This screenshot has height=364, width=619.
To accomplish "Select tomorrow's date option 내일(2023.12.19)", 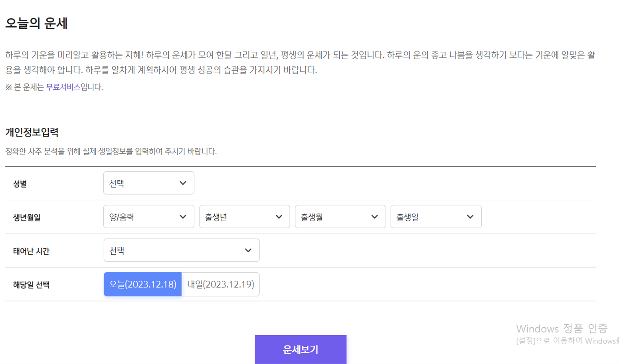I will point(220,284).
